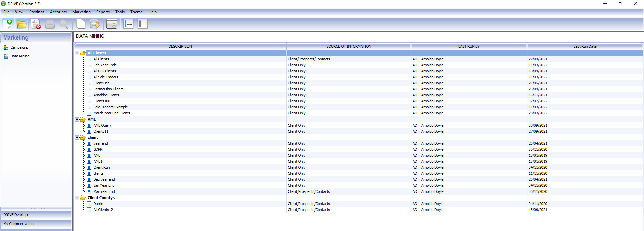Sort by Last Run Date column header

pyautogui.click(x=585, y=46)
